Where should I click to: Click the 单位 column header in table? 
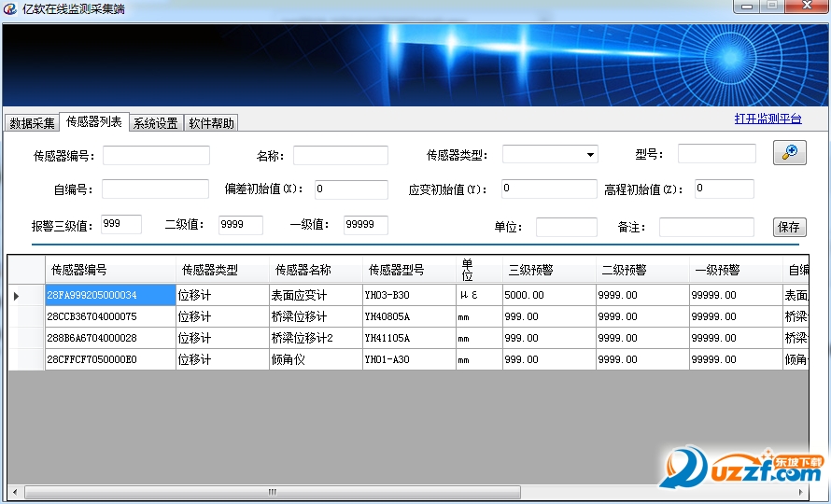[x=479, y=271]
